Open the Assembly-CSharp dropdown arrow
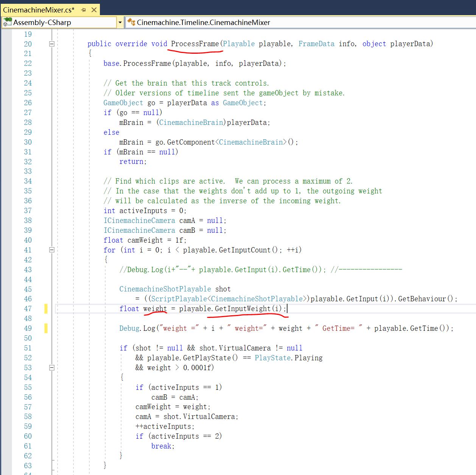This screenshot has width=476, height=475. click(x=120, y=22)
